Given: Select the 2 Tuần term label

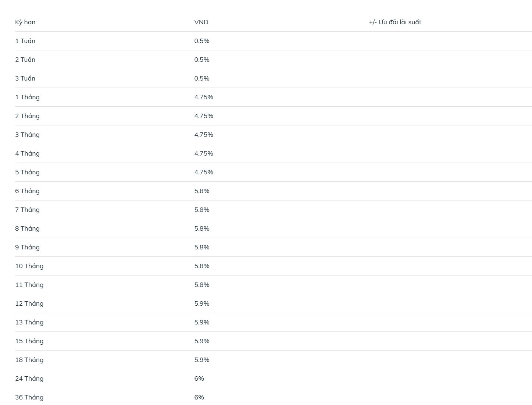Looking at the screenshot, I should tap(25, 60).
